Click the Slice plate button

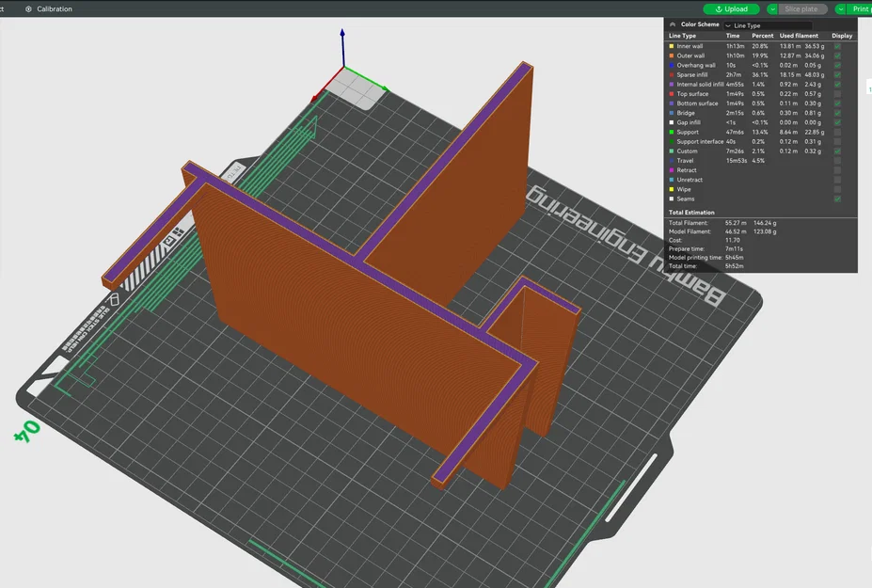[801, 9]
